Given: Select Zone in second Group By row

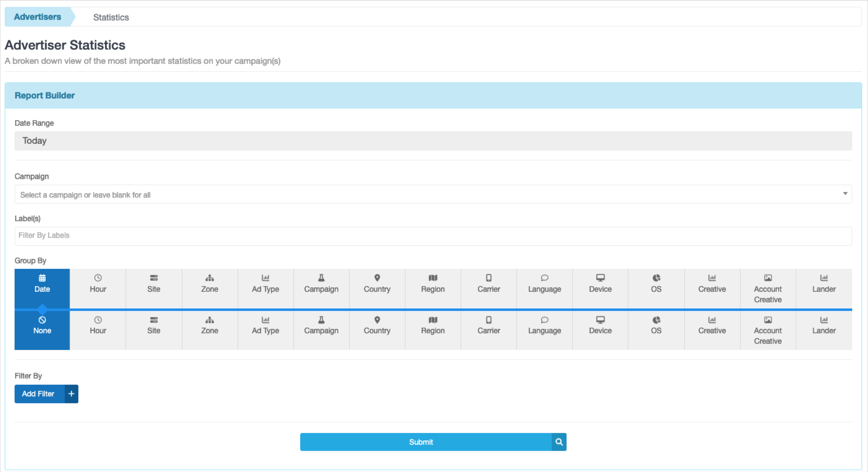Looking at the screenshot, I should click(x=209, y=330).
